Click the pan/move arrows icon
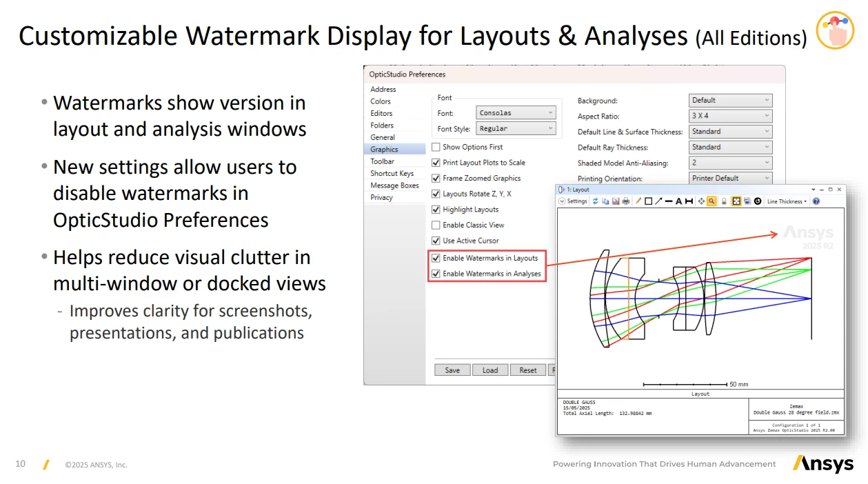This screenshot has width=868, height=484. (701, 201)
